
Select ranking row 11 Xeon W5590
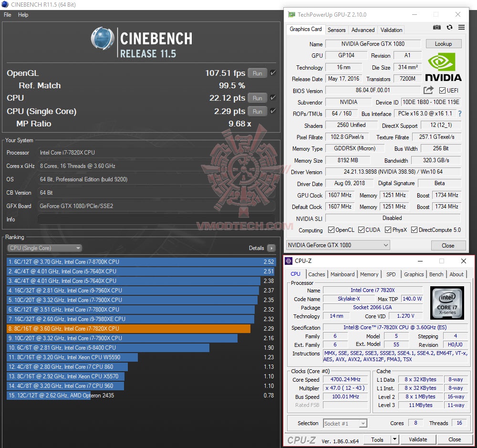(141, 357)
